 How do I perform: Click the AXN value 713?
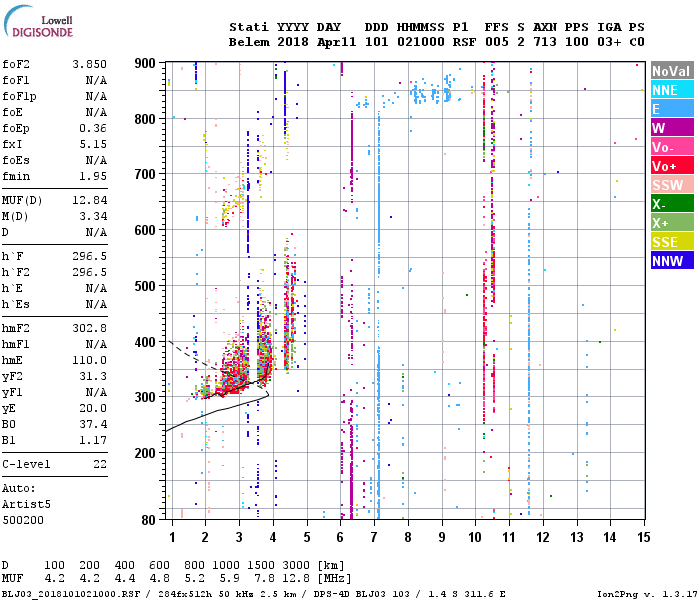click(545, 42)
